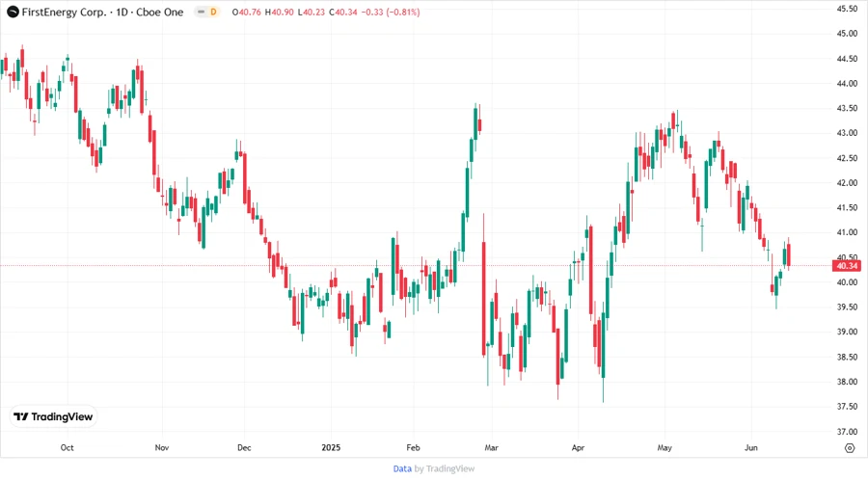Image resolution: width=868 pixels, height=480 pixels.
Task: Click the Jun label on time axis
Action: [x=751, y=447]
